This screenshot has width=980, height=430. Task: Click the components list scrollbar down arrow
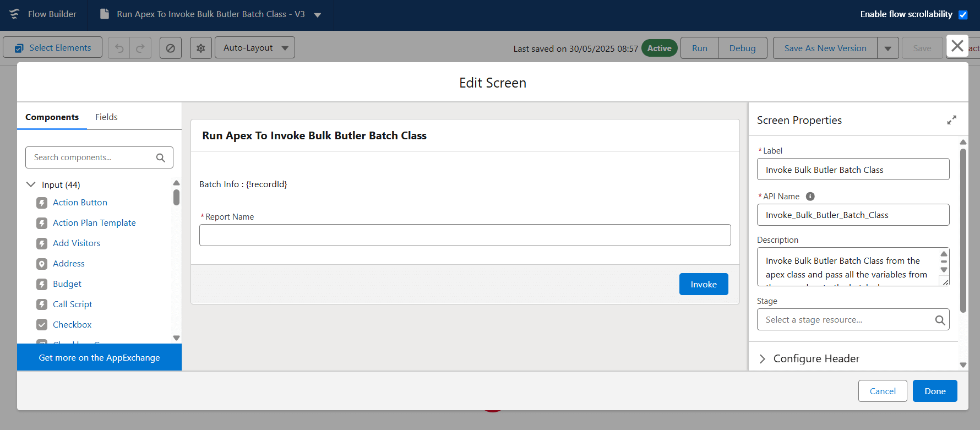point(176,338)
